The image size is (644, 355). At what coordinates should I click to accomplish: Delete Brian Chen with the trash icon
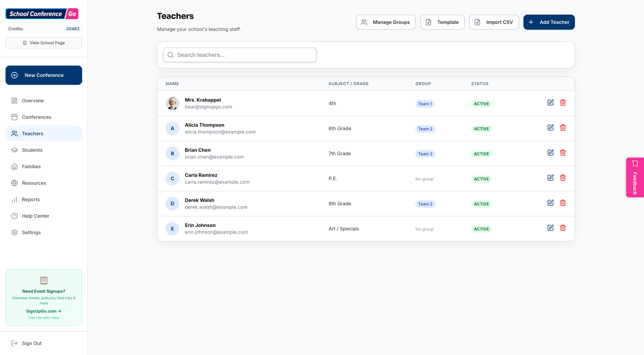pos(563,153)
